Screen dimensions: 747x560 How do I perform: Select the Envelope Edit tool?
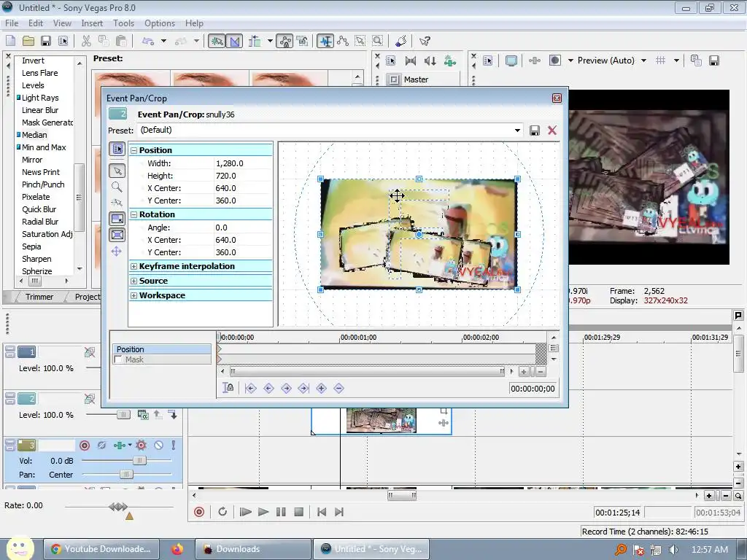click(x=343, y=41)
